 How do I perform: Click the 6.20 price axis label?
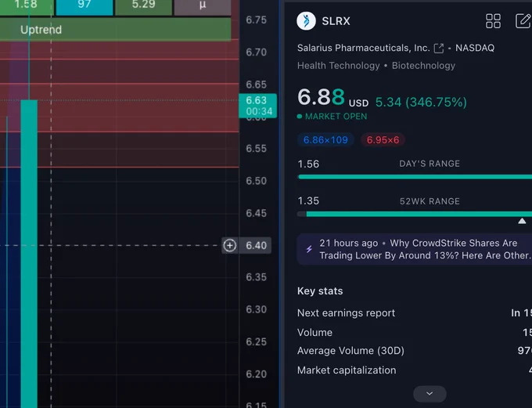(x=256, y=374)
